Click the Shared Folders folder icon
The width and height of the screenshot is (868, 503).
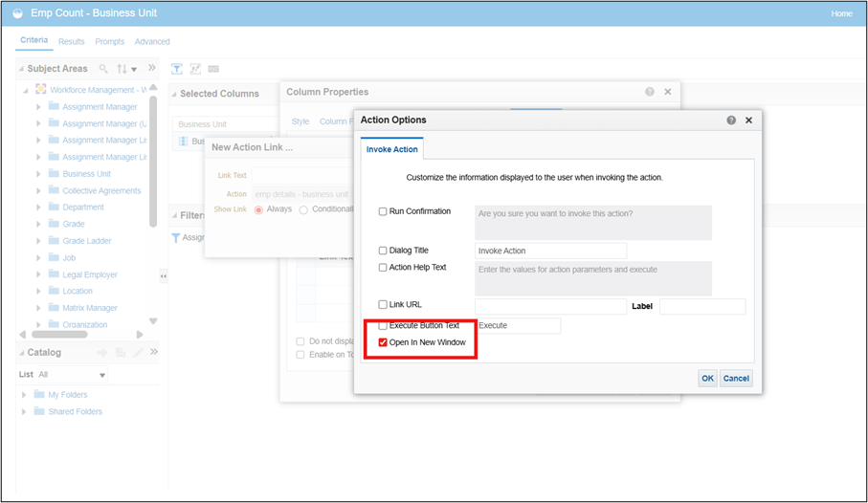pos(39,411)
